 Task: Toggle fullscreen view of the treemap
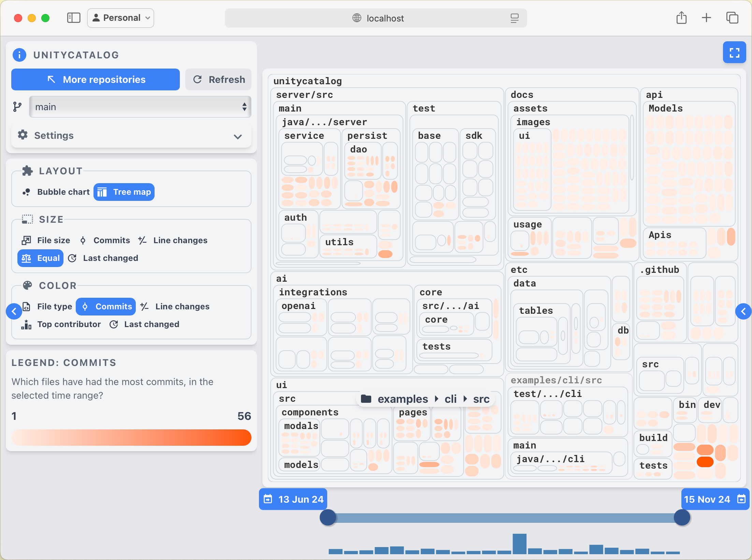(x=734, y=53)
